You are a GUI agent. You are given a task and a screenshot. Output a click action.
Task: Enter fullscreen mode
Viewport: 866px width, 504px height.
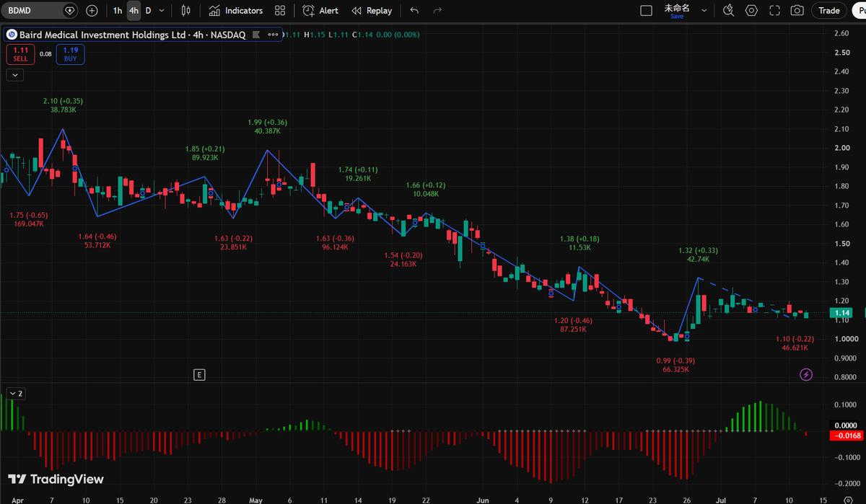[x=774, y=11]
